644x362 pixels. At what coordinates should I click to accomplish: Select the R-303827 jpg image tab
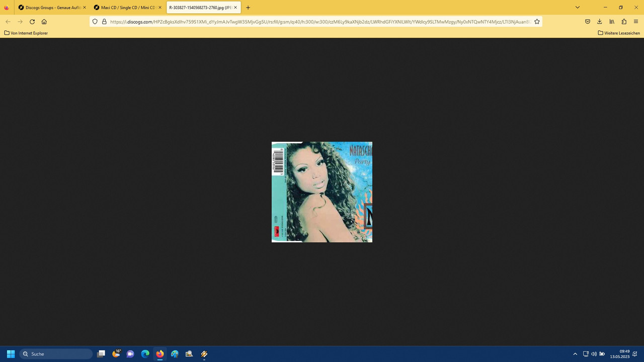click(x=203, y=8)
